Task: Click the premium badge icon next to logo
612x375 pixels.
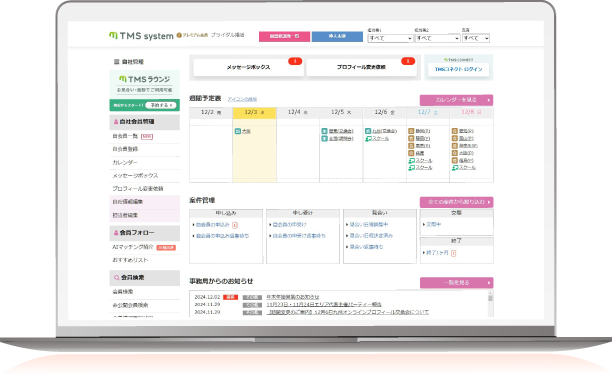Action: click(179, 35)
